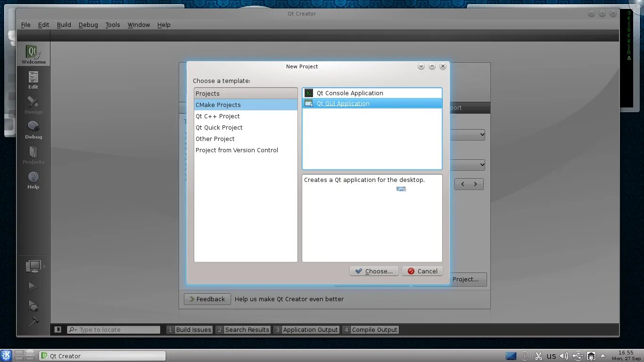644x362 pixels.
Task: Select CMake Projects template category
Action: (246, 105)
